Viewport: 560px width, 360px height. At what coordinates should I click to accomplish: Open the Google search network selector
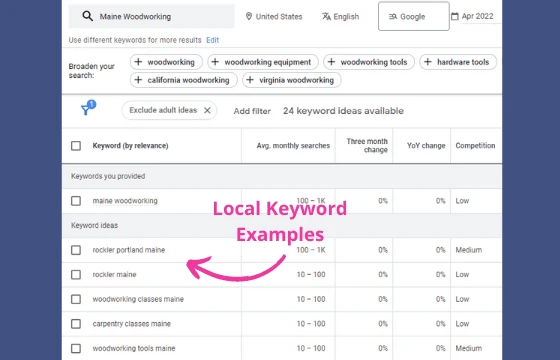coord(414,16)
